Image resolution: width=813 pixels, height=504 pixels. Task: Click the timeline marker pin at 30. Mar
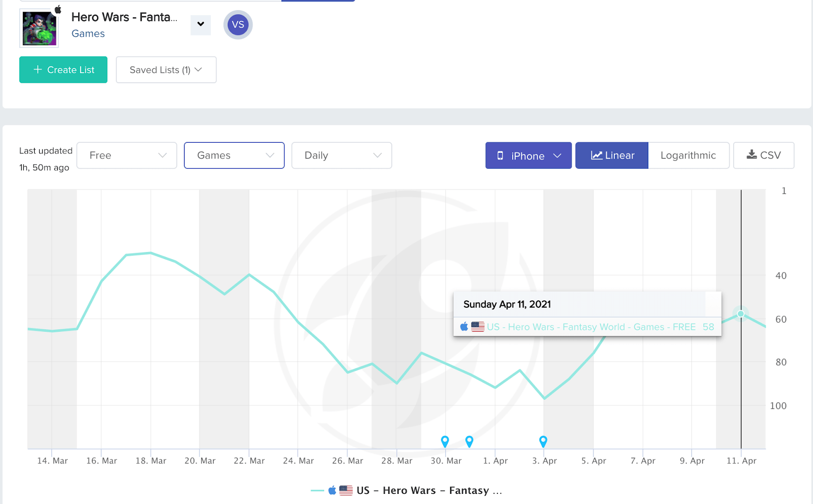(x=445, y=441)
